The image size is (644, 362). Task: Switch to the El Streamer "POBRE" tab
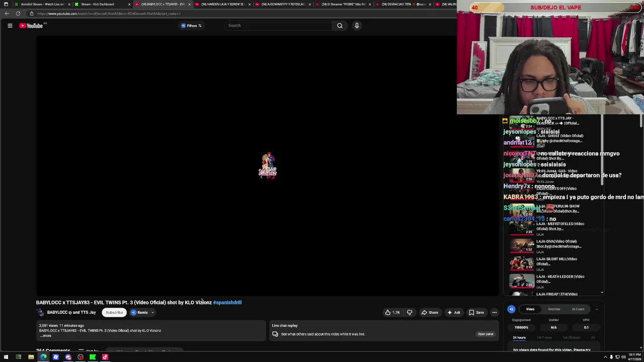click(x=343, y=4)
